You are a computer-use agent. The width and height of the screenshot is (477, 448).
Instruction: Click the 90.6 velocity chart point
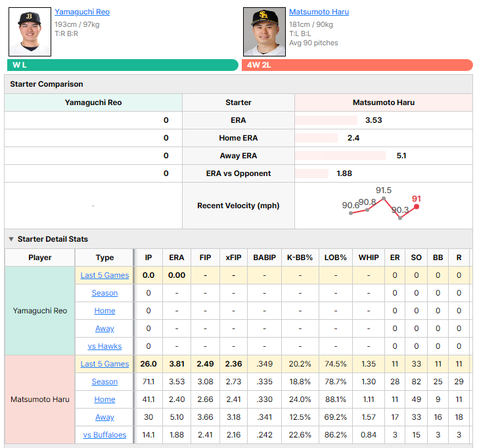[351, 213]
